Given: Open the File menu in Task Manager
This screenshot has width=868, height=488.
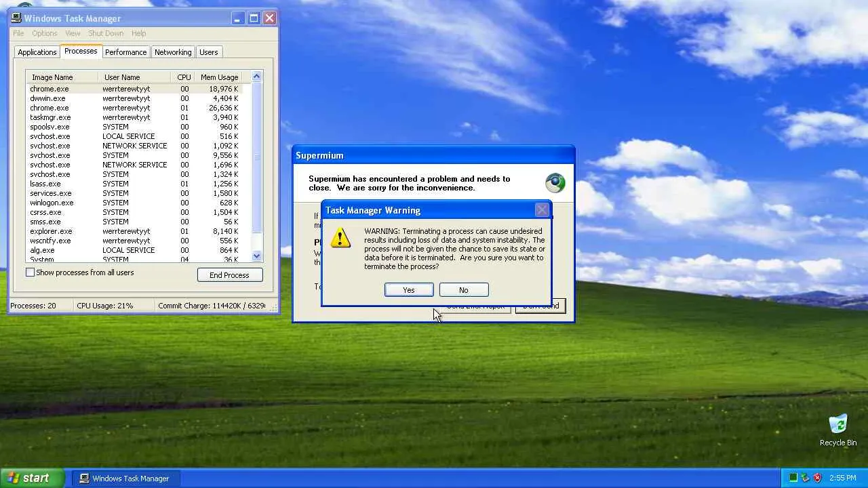Looking at the screenshot, I should point(18,33).
